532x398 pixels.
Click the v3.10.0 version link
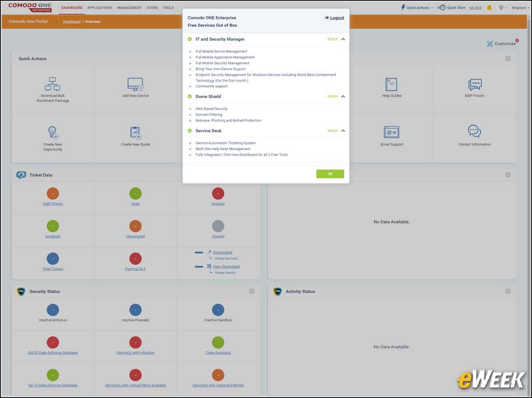475,8
